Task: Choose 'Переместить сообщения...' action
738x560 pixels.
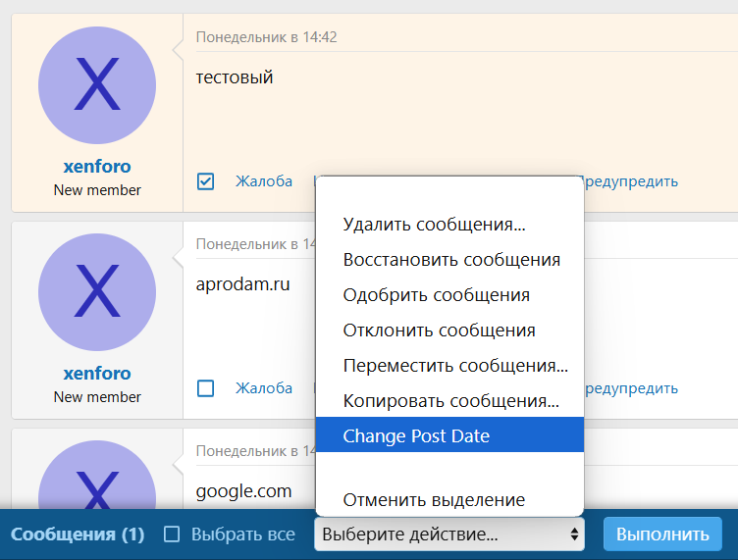Action: [455, 366]
